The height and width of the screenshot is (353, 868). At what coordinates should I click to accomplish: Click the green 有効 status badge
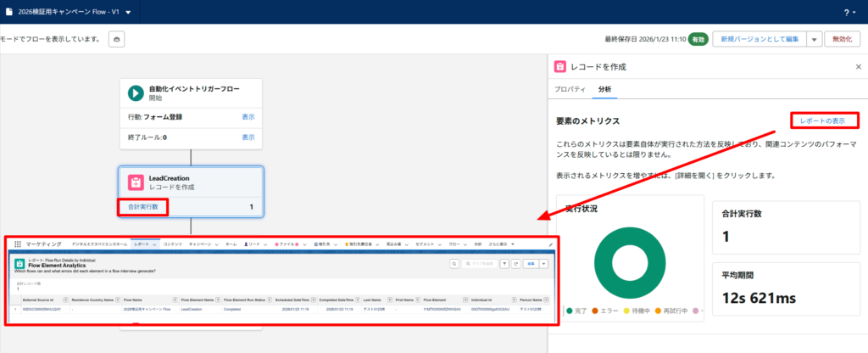tap(698, 39)
